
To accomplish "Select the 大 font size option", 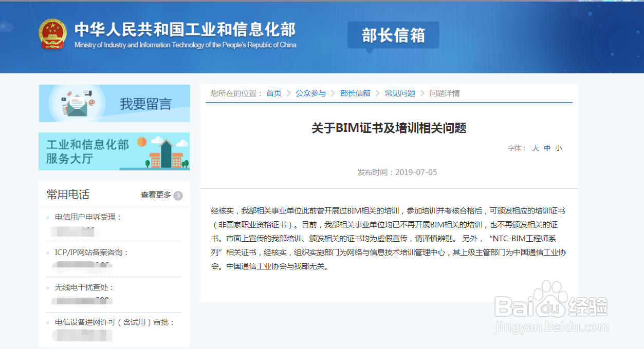I will click(536, 148).
